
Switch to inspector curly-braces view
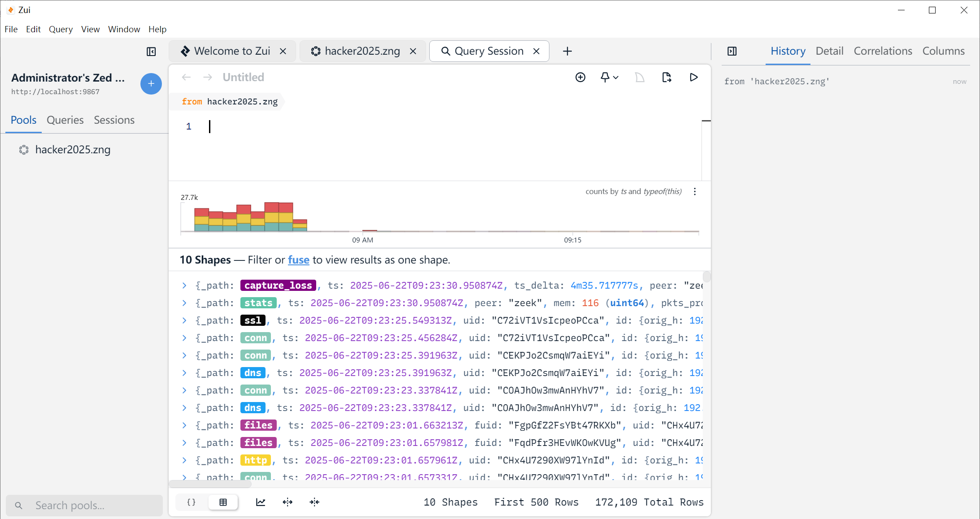192,502
